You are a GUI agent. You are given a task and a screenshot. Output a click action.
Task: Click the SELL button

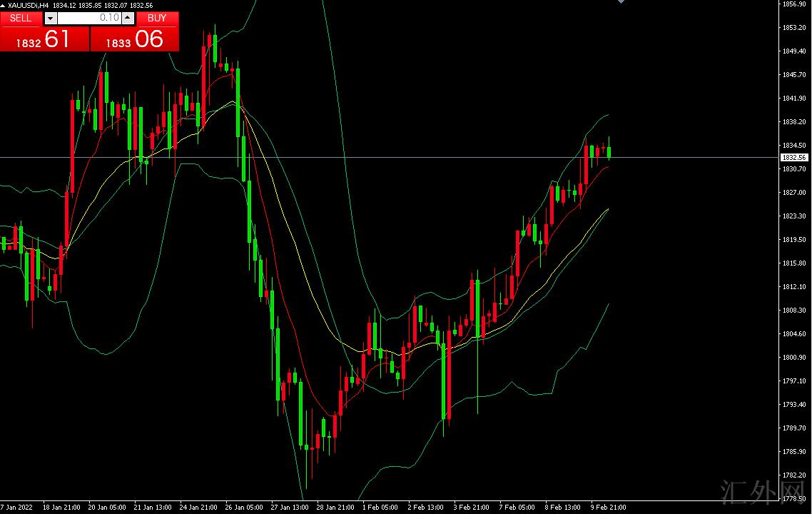[21, 18]
